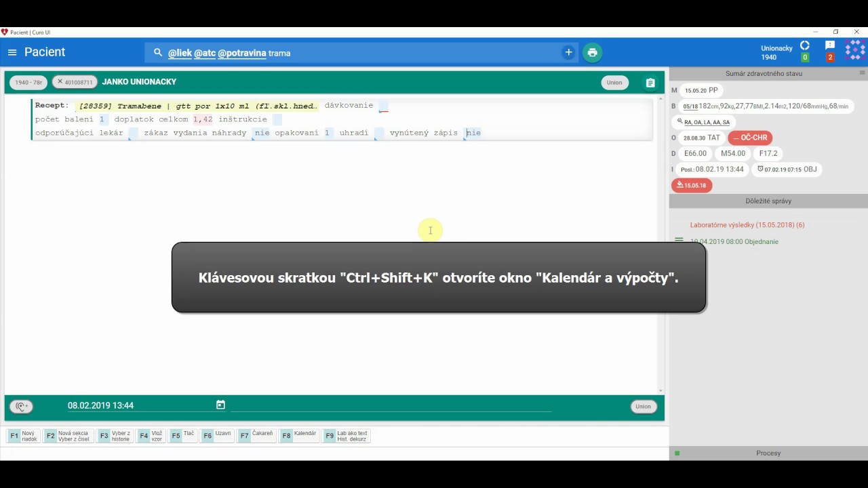Click the red 2 notification badge
This screenshot has height=488, width=868.
coord(829,58)
